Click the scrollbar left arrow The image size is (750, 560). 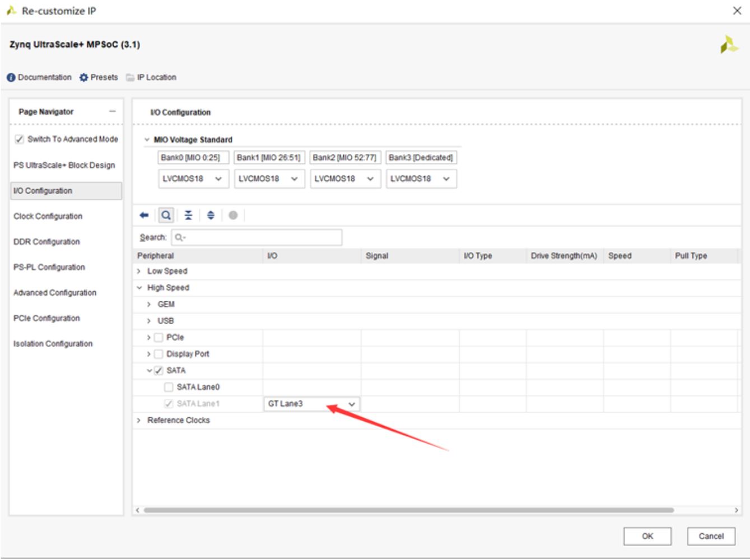click(x=137, y=510)
